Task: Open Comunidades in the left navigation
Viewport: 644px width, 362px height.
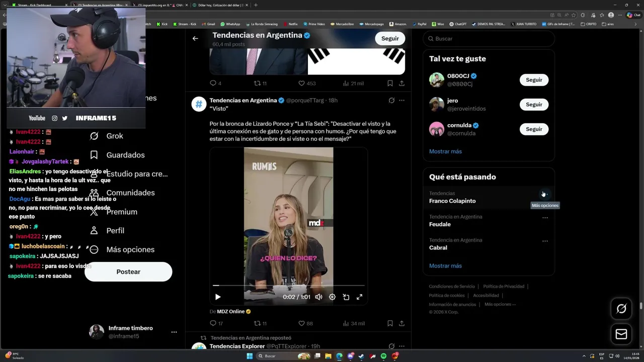Action: coord(122,193)
